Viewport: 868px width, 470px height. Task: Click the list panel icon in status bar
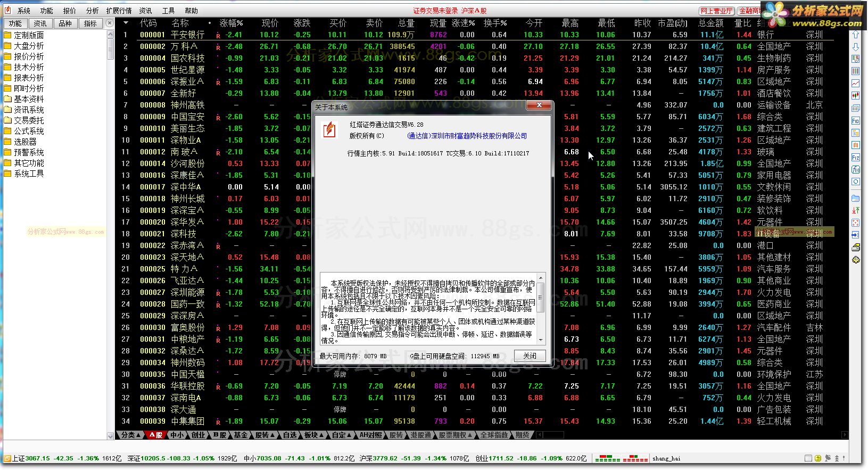click(x=808, y=458)
